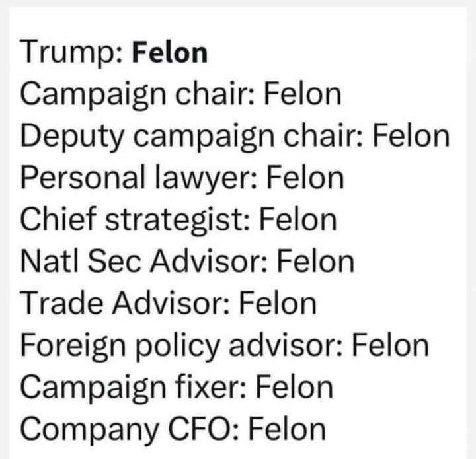Click Felon beside Campaign chair
The image size is (476, 459).
(303, 94)
